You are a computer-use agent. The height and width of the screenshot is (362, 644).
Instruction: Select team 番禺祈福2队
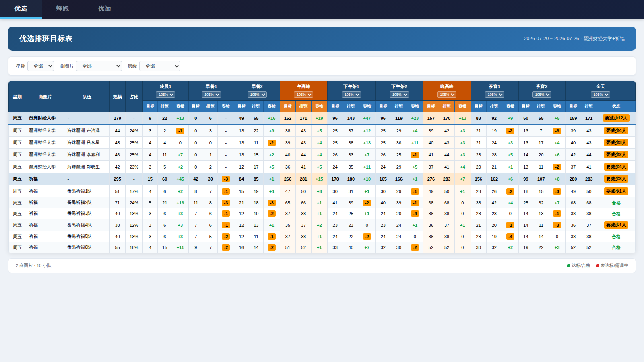tap(79, 203)
